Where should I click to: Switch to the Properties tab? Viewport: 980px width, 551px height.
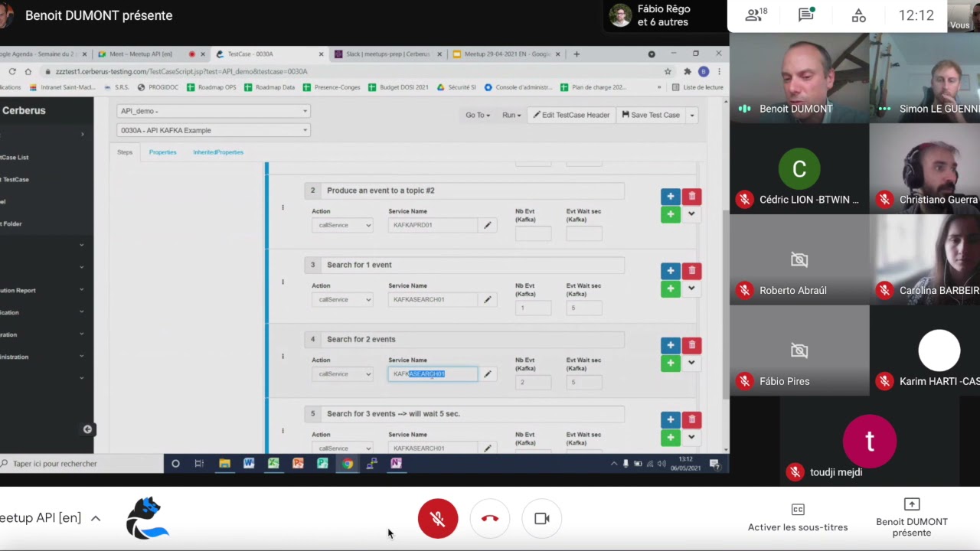162,152
